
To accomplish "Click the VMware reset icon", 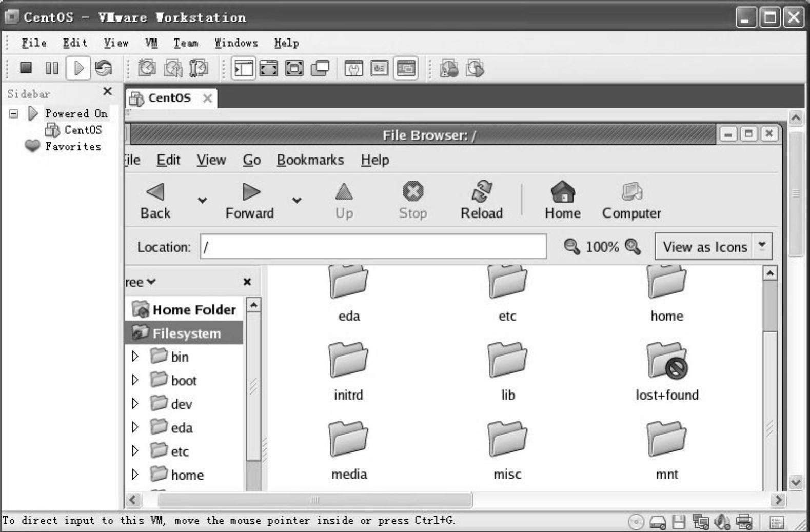I will pyautogui.click(x=104, y=68).
